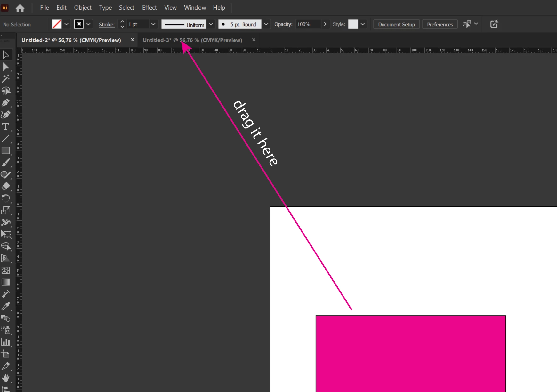Expand the align to selection dropdown

[x=476, y=24]
